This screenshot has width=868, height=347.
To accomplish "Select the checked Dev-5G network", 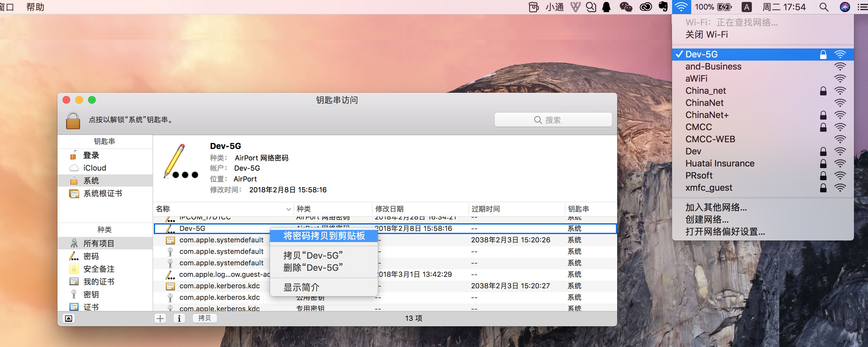I will [701, 54].
